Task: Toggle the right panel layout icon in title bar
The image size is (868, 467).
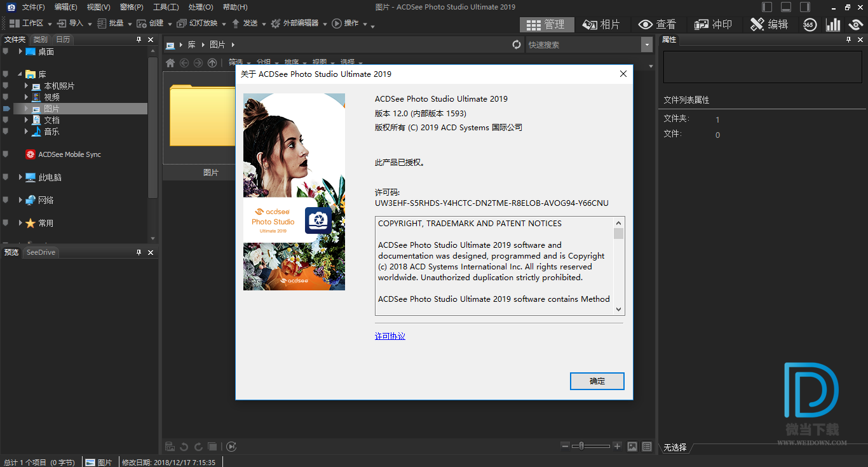Action: coord(805,7)
